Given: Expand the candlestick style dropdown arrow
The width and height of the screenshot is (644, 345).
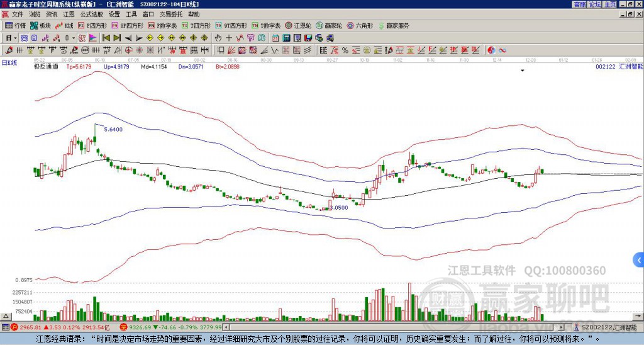Looking at the screenshot, I should pyautogui.click(x=74, y=38).
